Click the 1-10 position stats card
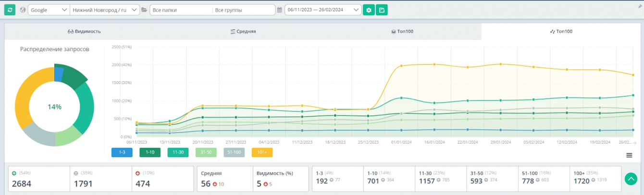Image resolution: width=644 pixels, height=195 pixels. click(389, 179)
